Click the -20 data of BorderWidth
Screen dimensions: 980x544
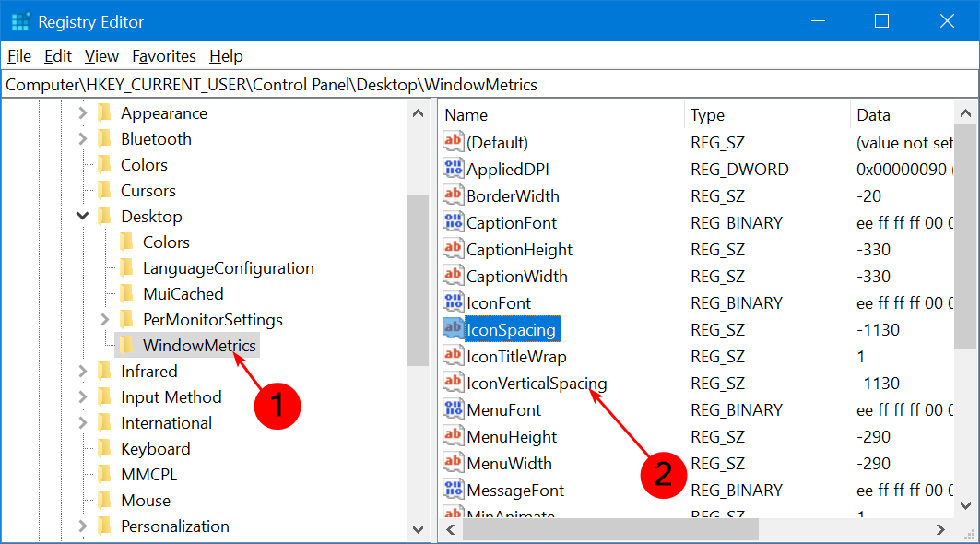868,195
